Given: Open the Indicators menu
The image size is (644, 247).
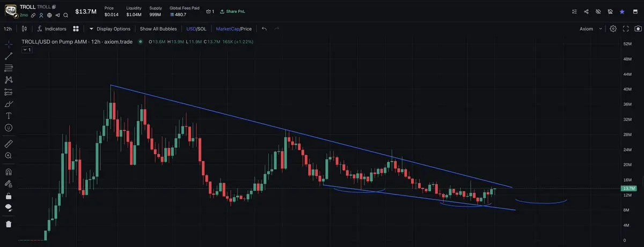Looking at the screenshot, I should tap(52, 29).
